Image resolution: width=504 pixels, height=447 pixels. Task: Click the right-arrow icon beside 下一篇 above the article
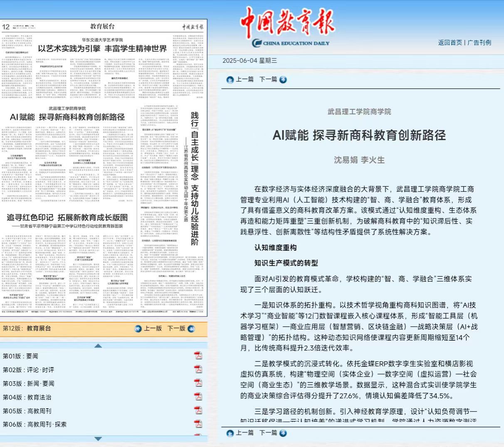pyautogui.click(x=283, y=79)
